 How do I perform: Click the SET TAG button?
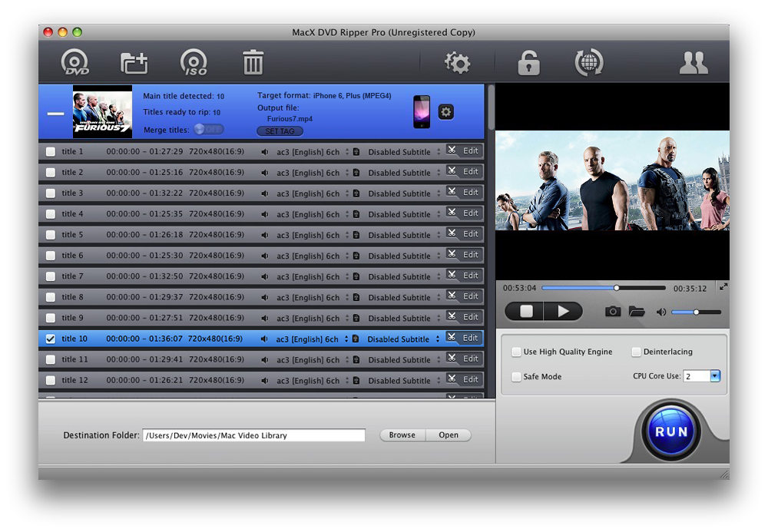tap(280, 131)
